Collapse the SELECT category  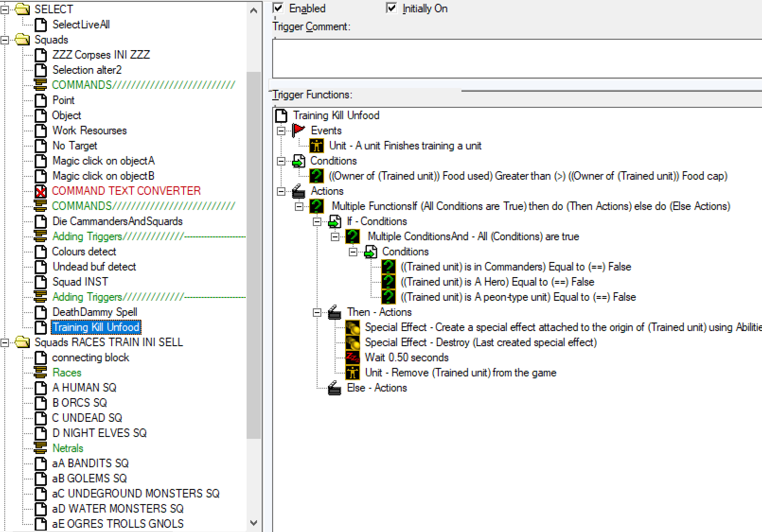coord(5,9)
